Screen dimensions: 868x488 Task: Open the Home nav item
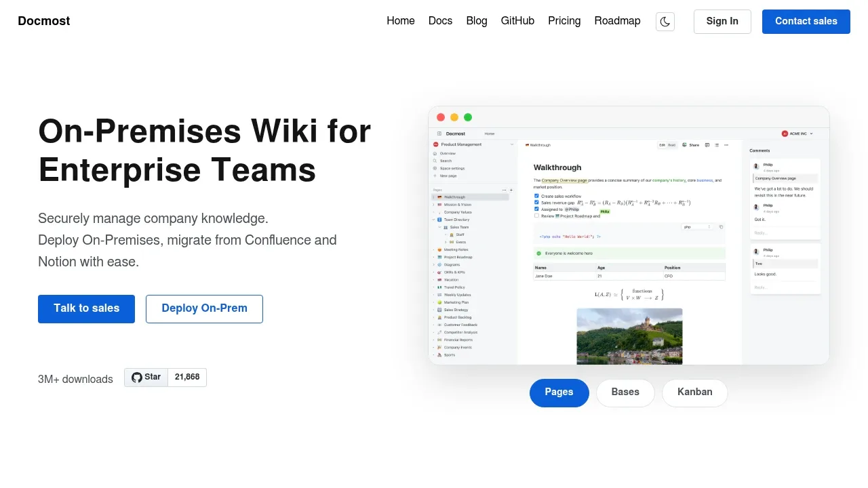401,21
